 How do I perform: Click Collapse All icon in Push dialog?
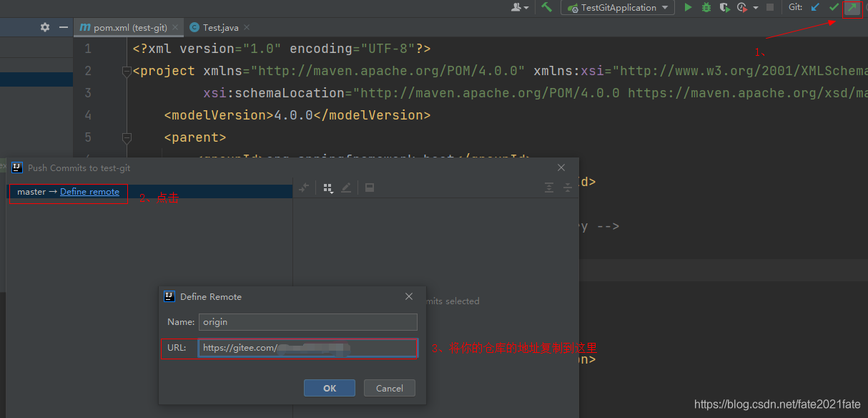568,188
